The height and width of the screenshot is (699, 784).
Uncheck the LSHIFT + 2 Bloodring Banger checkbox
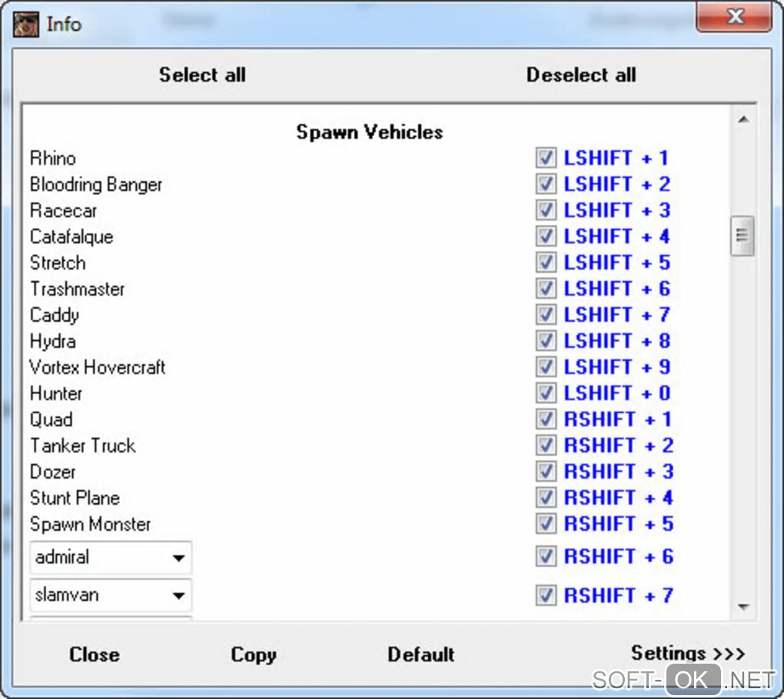[x=546, y=184]
